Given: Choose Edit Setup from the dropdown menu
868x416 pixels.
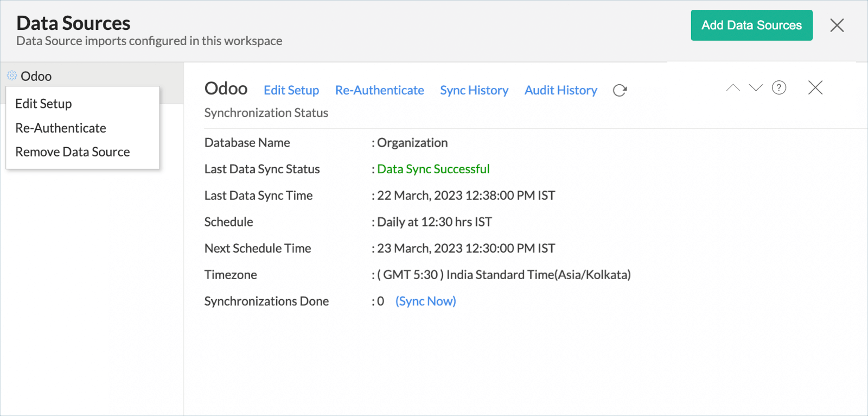Looking at the screenshot, I should point(43,104).
